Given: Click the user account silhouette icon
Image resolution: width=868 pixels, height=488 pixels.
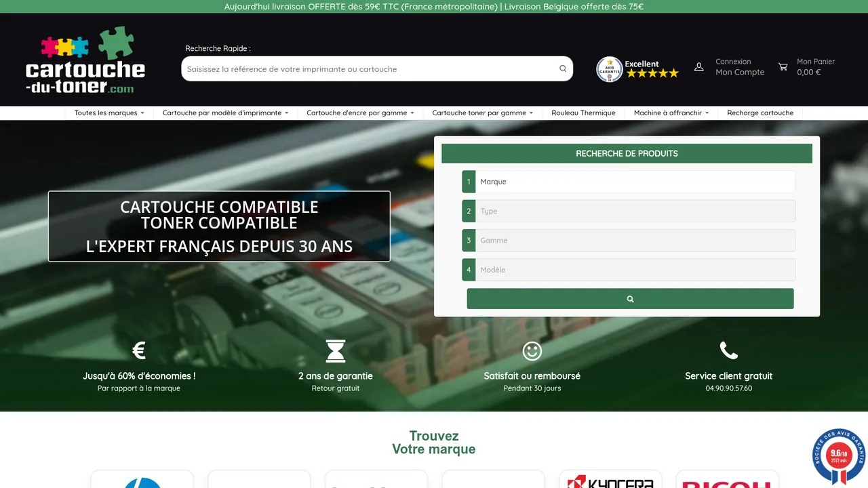Looking at the screenshot, I should tap(699, 67).
